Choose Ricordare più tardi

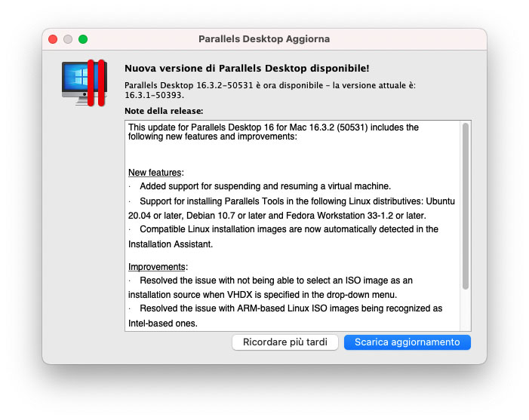tap(284, 342)
